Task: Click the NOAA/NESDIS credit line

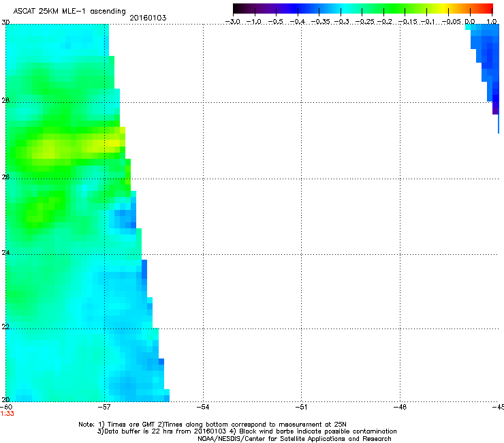Action: pyautogui.click(x=294, y=439)
